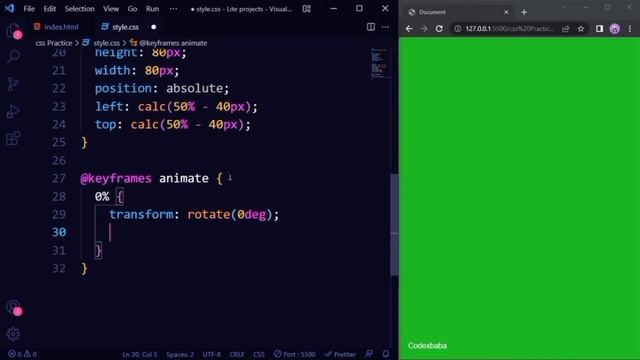Click the @keyframes keyword on line 27

point(116,178)
